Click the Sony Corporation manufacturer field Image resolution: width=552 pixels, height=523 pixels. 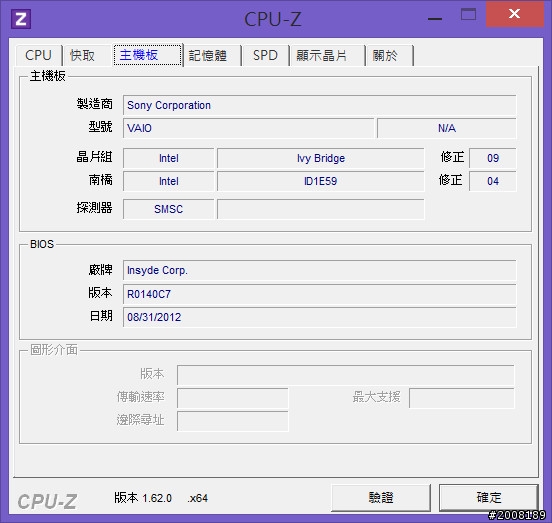point(319,105)
